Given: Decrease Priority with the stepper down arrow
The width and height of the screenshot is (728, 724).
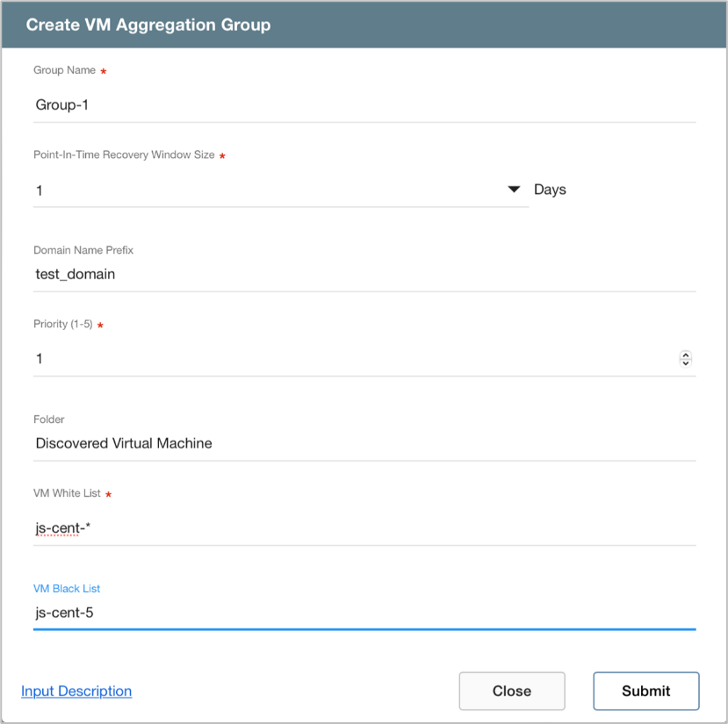Looking at the screenshot, I should 686,362.
